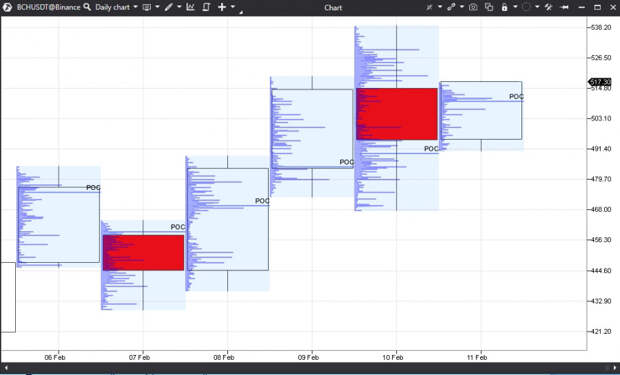Open settings wrench tools icon
The height and width of the screenshot is (375, 620).
pos(548,7)
